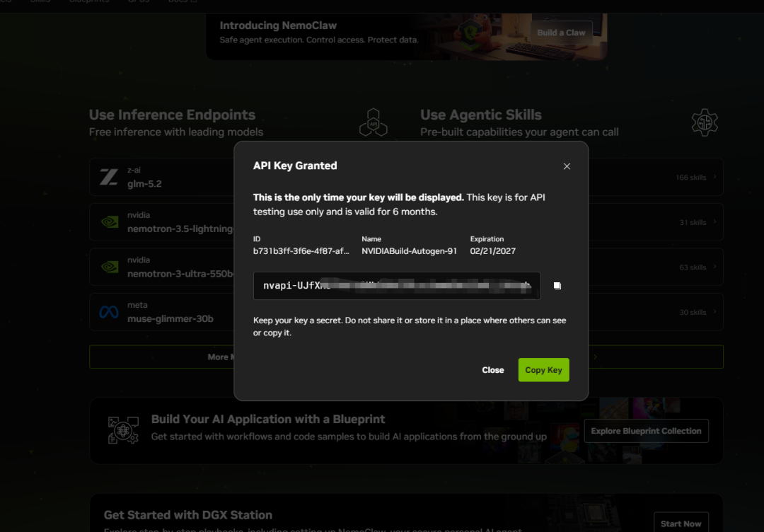This screenshot has height=532, width=764.
Task: Click the API Key Granted dialog title
Action: (x=295, y=166)
